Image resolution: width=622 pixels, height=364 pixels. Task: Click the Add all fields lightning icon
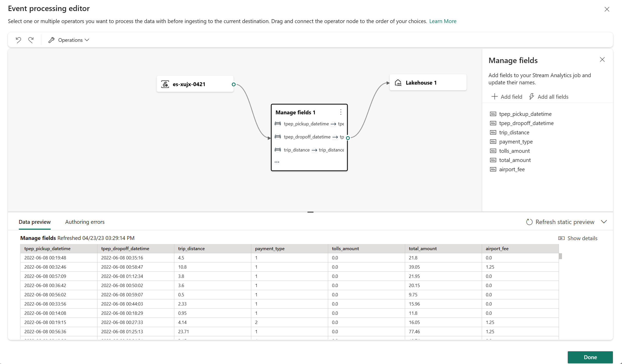pos(531,96)
